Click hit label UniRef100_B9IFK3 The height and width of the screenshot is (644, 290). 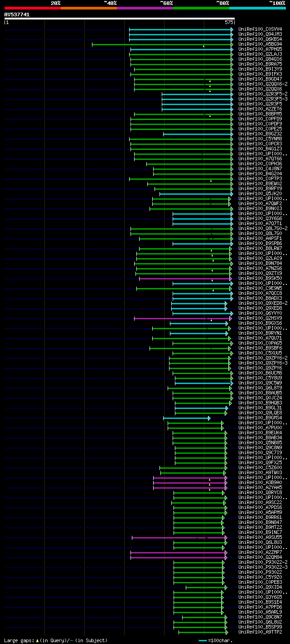(x=261, y=74)
